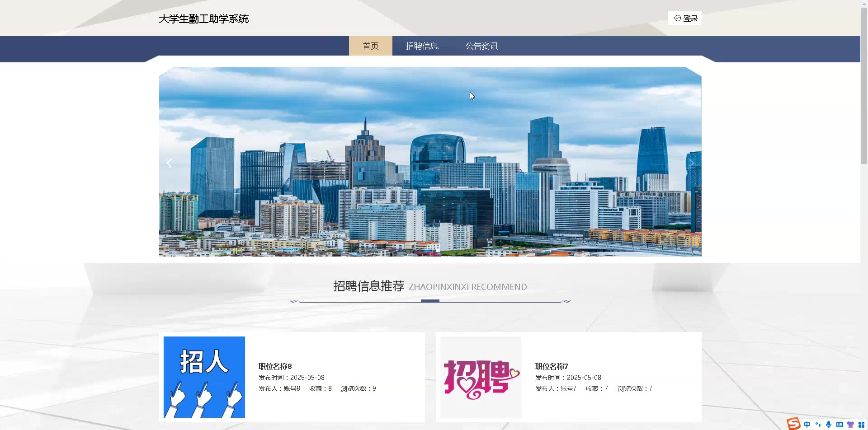
Task: Click the page vertical scrollbar thumb
Action: 864,86
